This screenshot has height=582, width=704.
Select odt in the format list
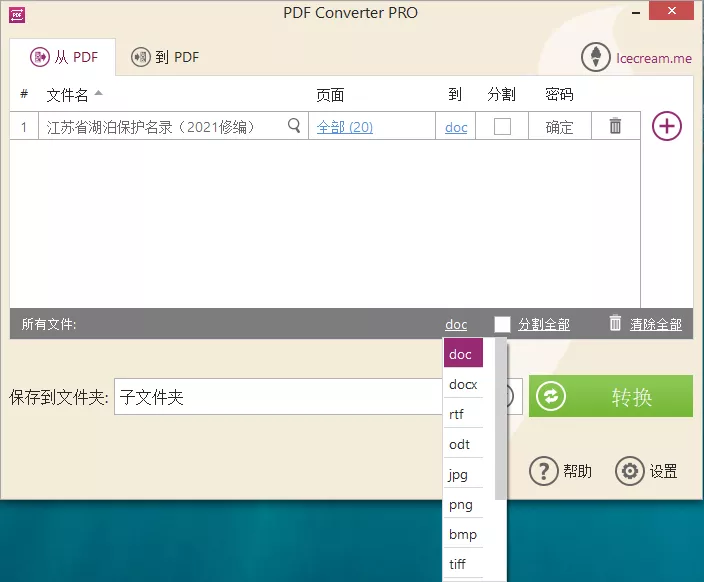pyautogui.click(x=463, y=444)
